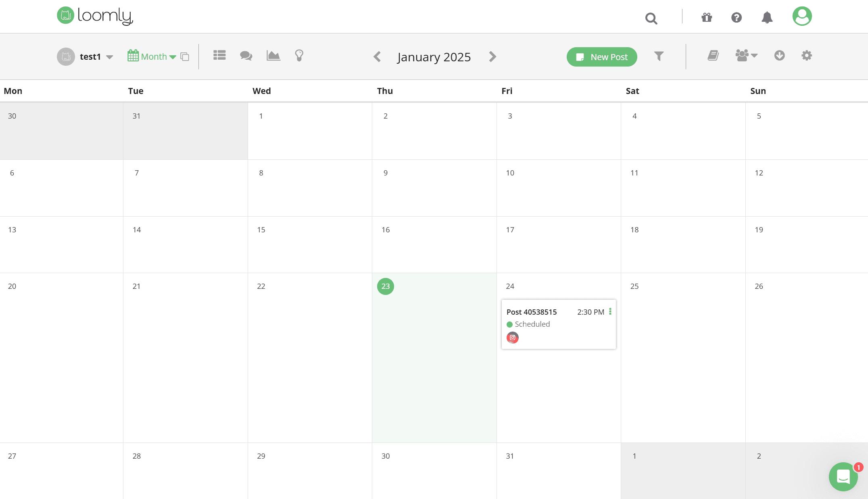The height and width of the screenshot is (499, 868).
Task: Go to previous month arrow
Action: [377, 57]
